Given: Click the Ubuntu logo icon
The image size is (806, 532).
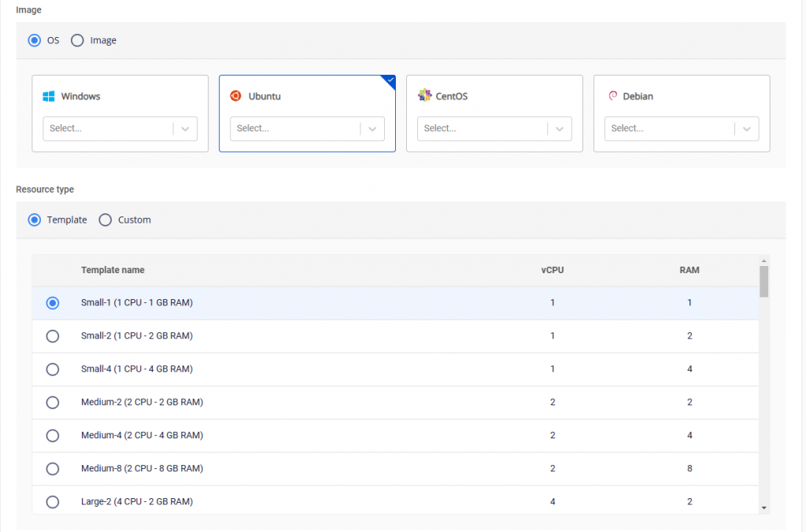Looking at the screenshot, I should (x=235, y=96).
